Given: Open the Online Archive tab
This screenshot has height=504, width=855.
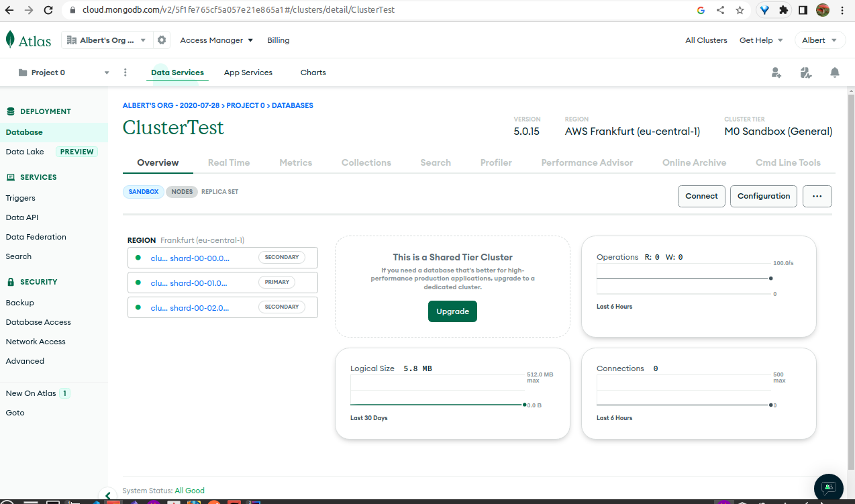Looking at the screenshot, I should (695, 162).
